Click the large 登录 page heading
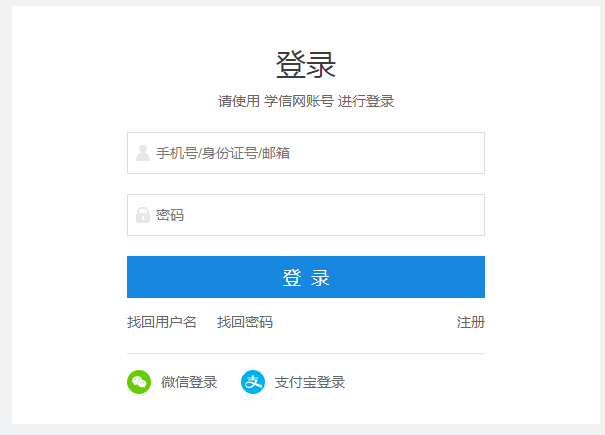The width and height of the screenshot is (605, 435). point(306,65)
